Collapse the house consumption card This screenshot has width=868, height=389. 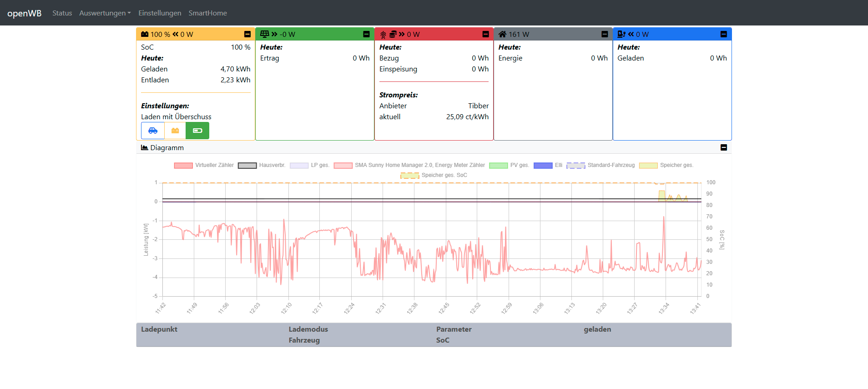click(605, 34)
